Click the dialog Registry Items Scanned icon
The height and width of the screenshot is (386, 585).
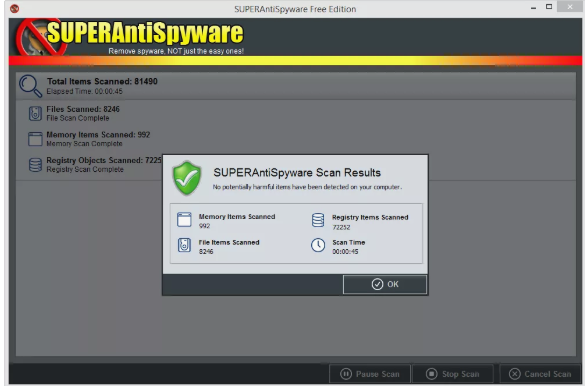coord(318,220)
